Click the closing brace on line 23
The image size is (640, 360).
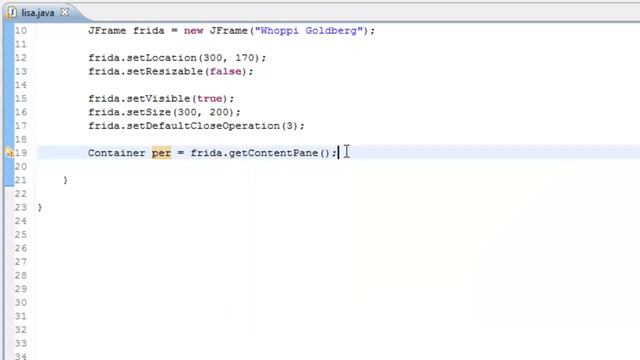pos(40,208)
